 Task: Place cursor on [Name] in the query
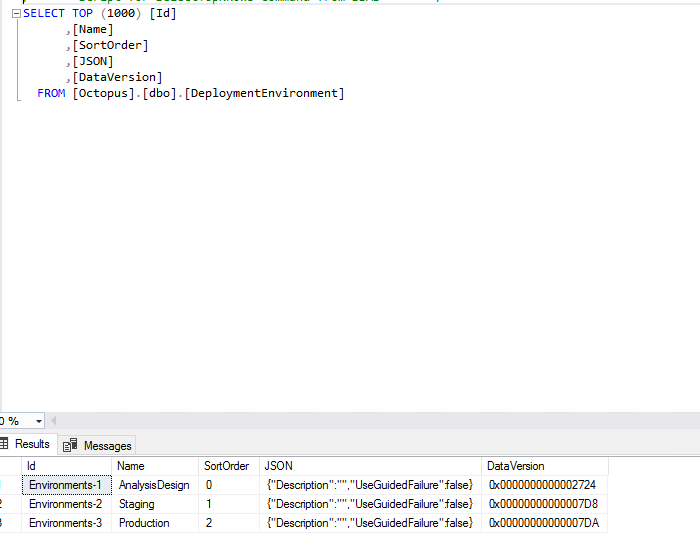click(x=93, y=29)
